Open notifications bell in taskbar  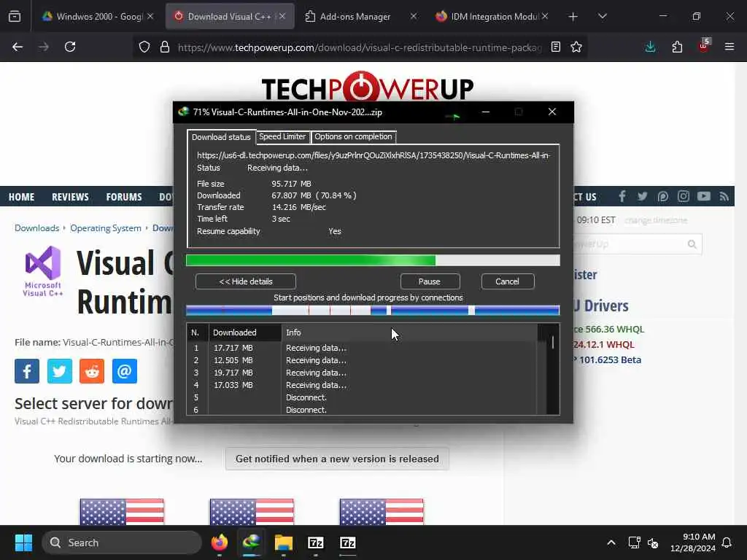tap(727, 542)
